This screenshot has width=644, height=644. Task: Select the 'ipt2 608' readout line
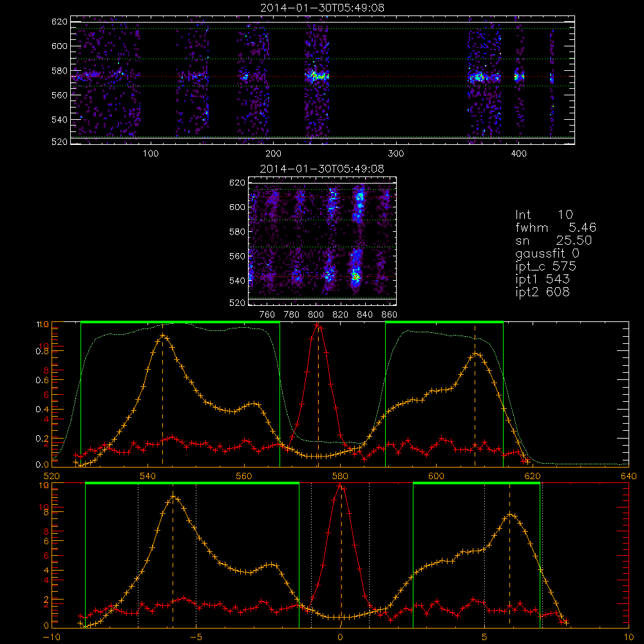point(542,292)
